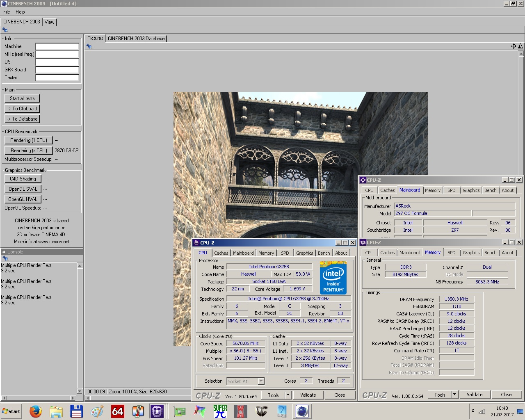Select the Pictures tab
The height and width of the screenshot is (420, 525).
(x=95, y=38)
